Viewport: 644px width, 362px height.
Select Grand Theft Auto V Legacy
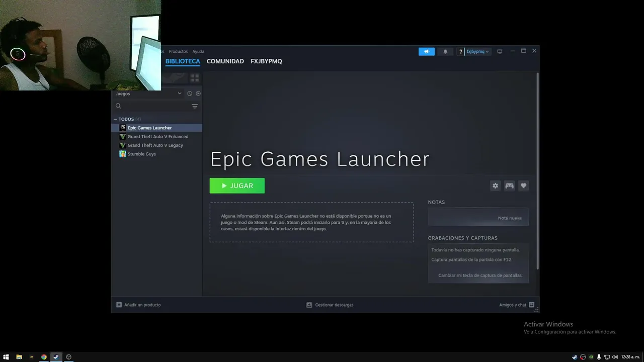tap(156, 145)
